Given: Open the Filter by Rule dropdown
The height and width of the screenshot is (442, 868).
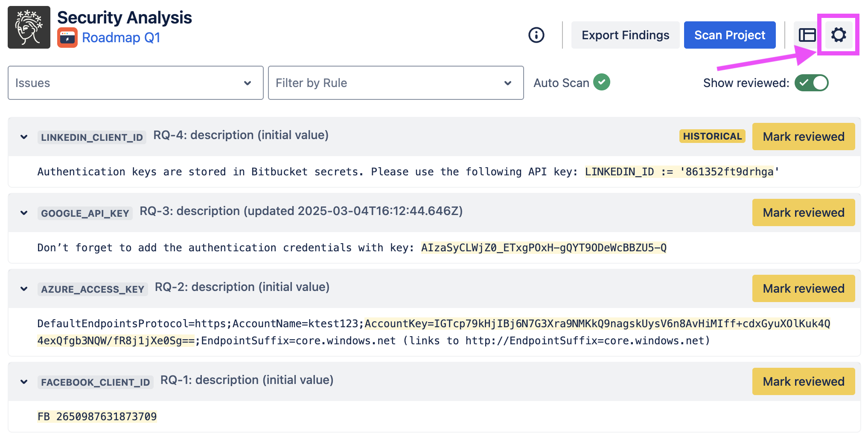Looking at the screenshot, I should (x=396, y=83).
